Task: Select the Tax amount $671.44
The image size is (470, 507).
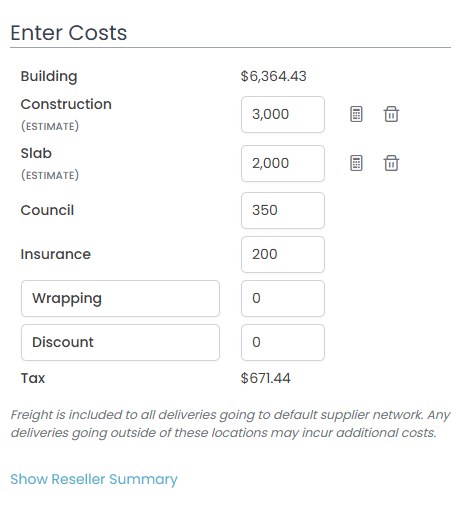Action: tap(265, 378)
